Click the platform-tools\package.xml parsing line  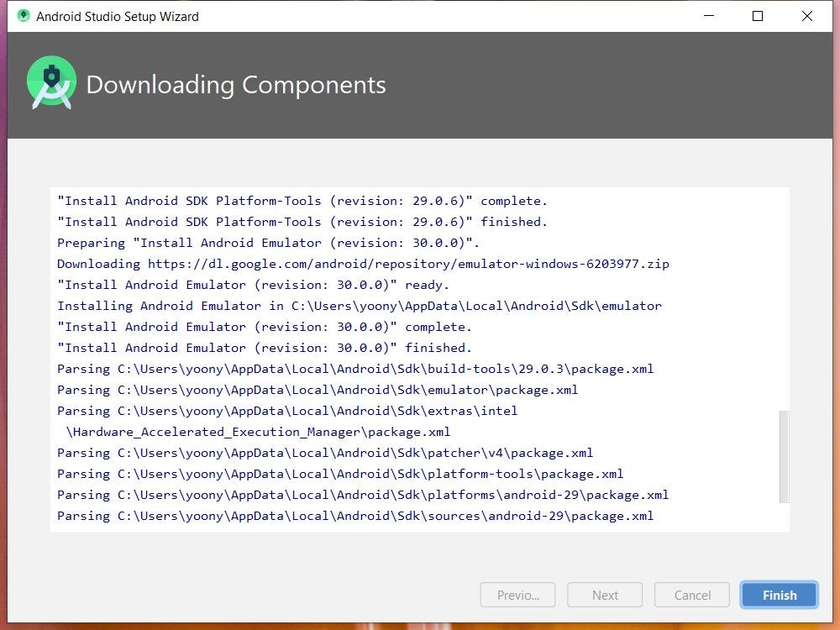[340, 474]
